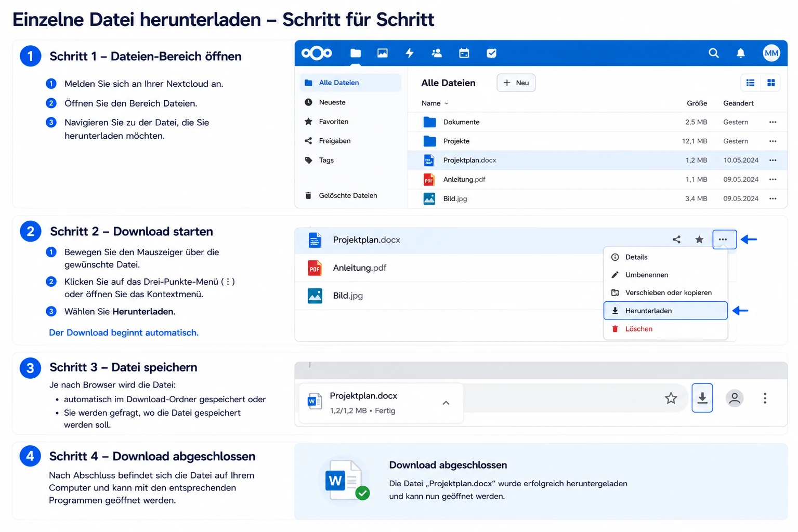The width and height of the screenshot is (798, 532).
Task: Choose Verschieben oder kopieren
Action: 665,292
